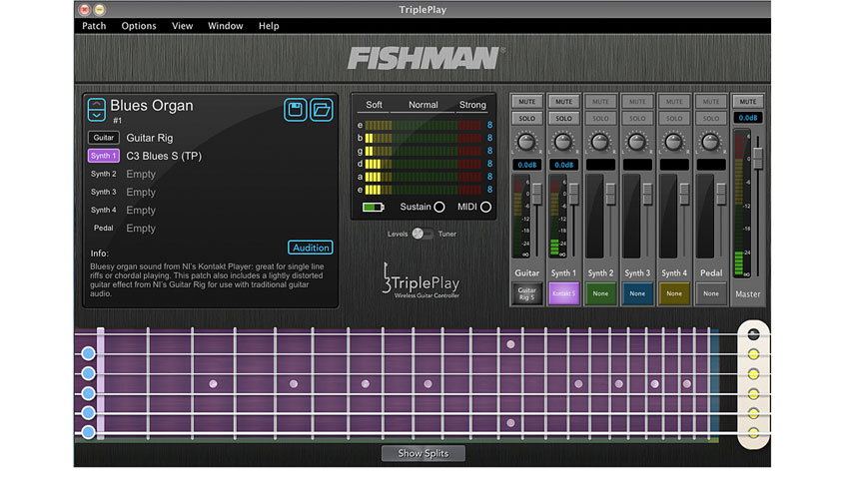Click the Pedal channel volume fader
The image size is (849, 504).
[721, 195]
